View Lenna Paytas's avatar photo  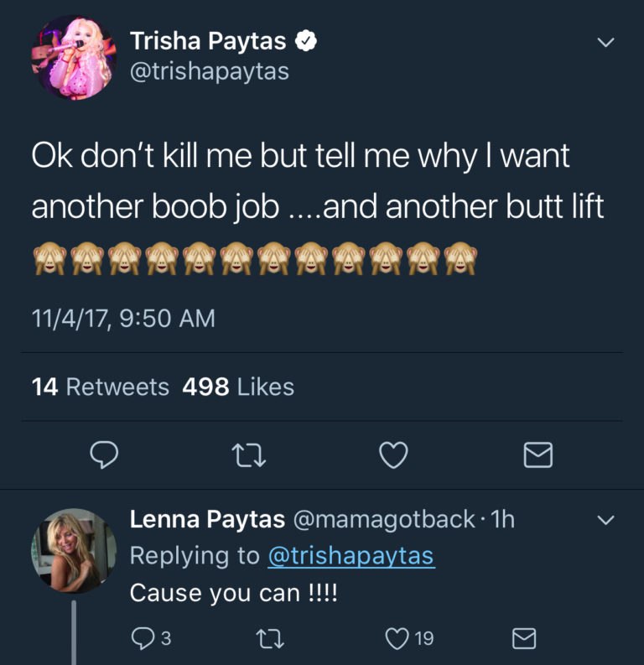click(75, 551)
